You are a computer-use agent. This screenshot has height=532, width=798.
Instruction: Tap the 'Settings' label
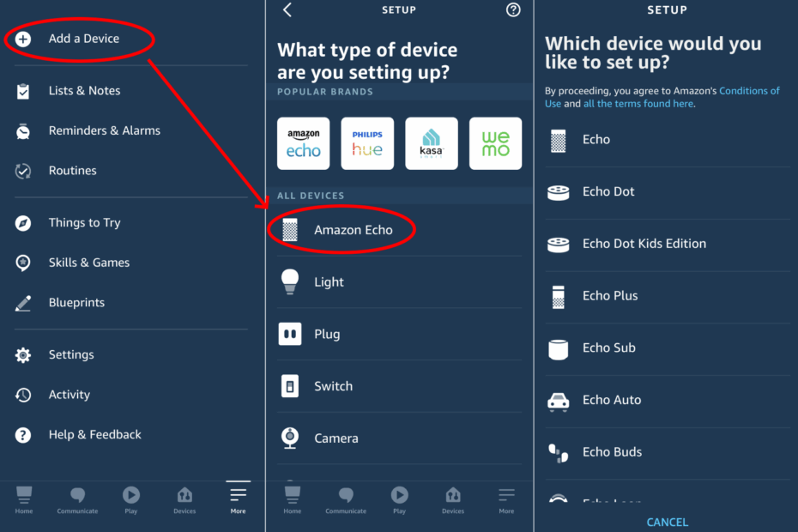(x=71, y=355)
